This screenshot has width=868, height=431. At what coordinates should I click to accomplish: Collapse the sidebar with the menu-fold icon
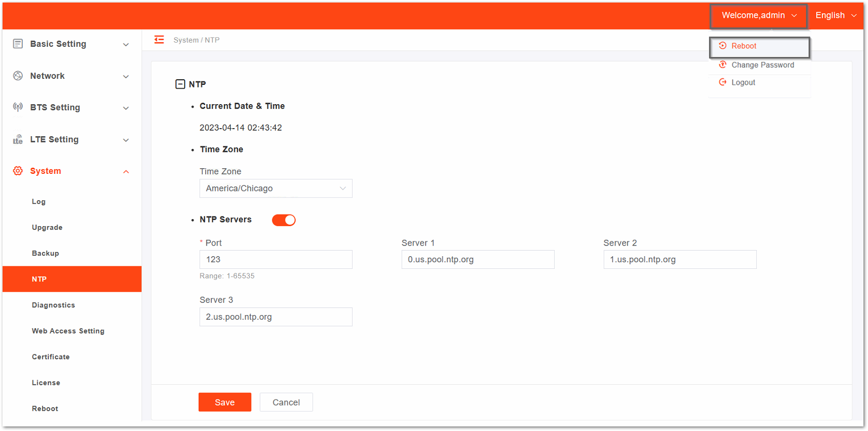click(x=159, y=40)
